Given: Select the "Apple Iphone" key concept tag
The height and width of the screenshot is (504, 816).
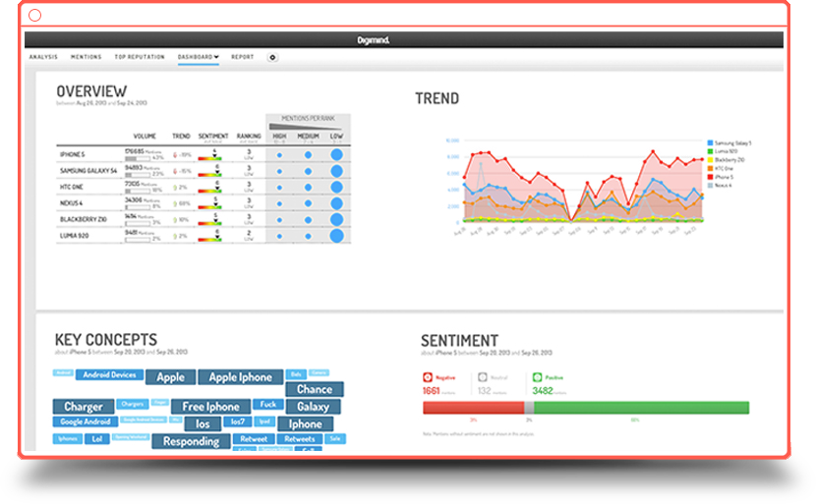Looking at the screenshot, I should tap(240, 377).
